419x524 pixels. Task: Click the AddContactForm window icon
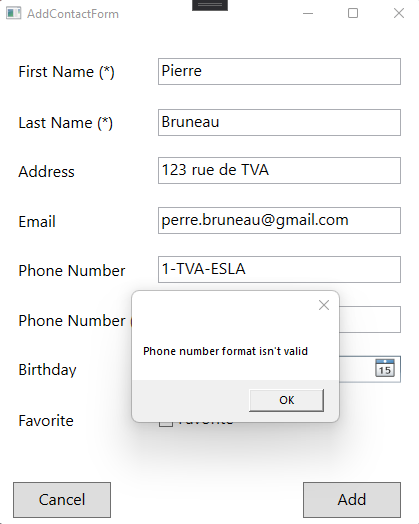point(14,13)
